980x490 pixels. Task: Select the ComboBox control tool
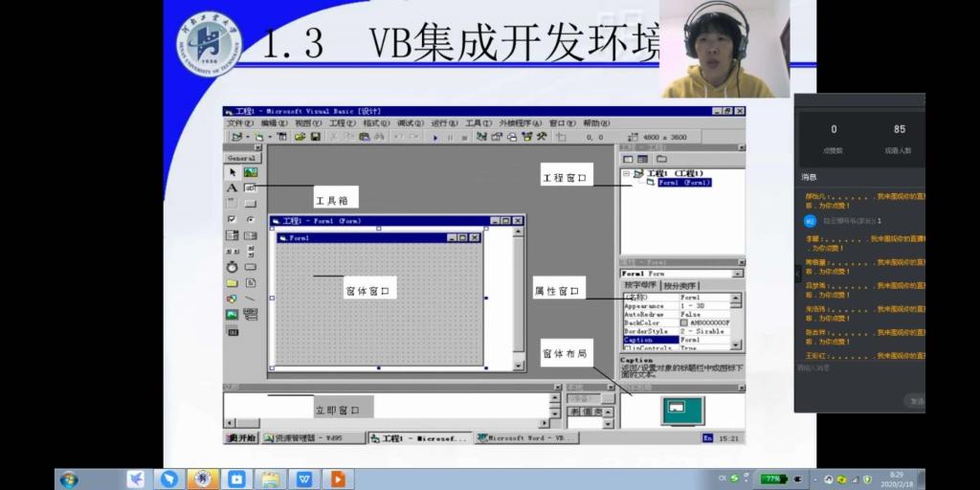pos(232,235)
